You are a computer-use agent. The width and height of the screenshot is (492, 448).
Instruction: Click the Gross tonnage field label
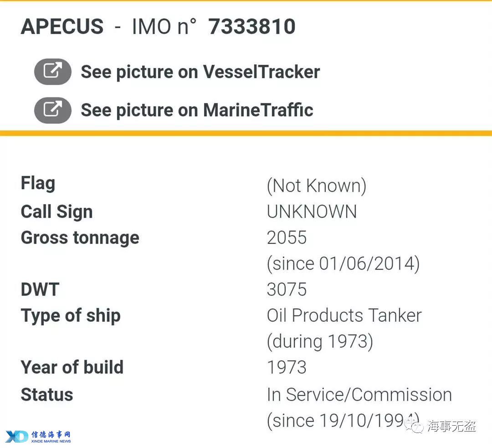tap(80, 238)
